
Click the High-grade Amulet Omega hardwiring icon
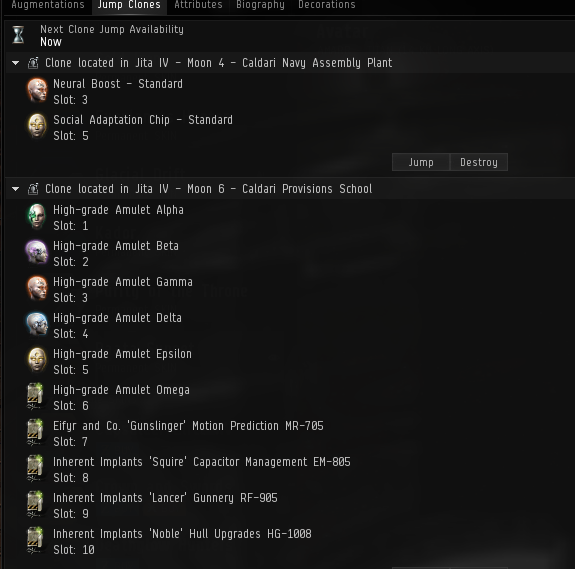point(36,397)
